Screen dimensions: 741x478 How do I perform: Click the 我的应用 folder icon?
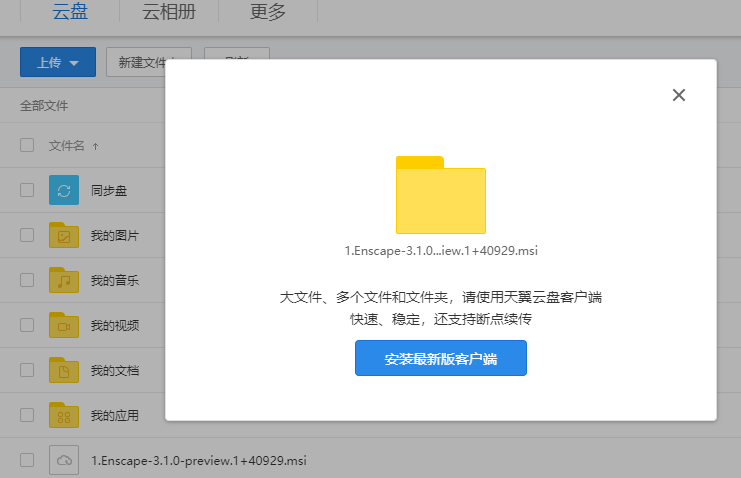coord(64,415)
